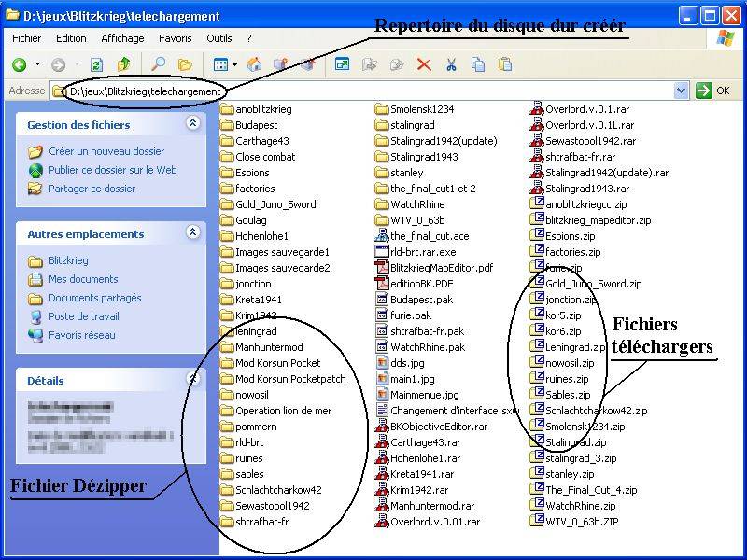747x560 pixels.
Task: Click the green Back arrow button
Action: [x=20, y=64]
